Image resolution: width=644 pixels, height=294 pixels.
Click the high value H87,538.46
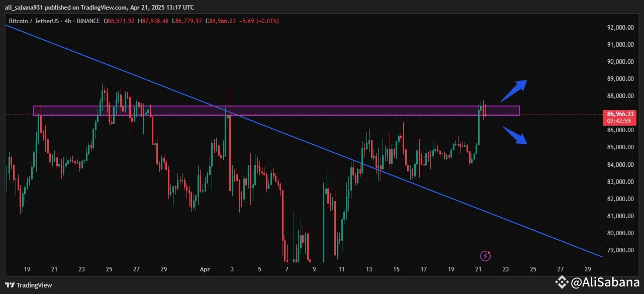154,21
